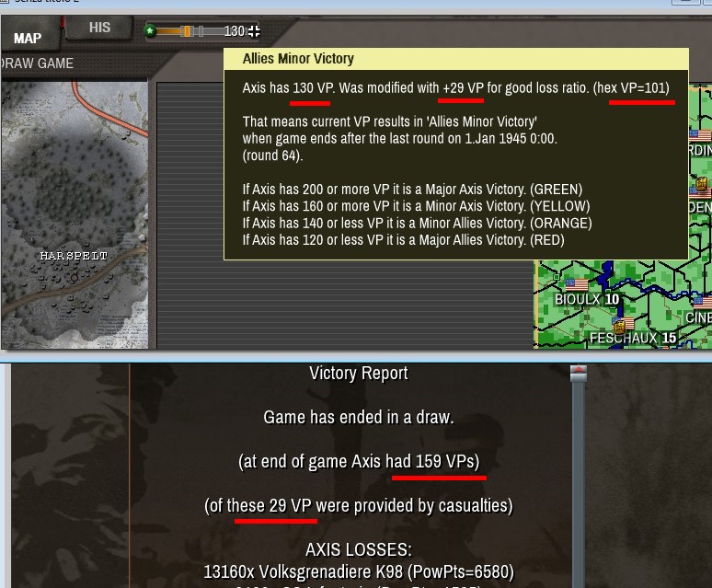Image resolution: width=712 pixels, height=588 pixels.
Task: Click 'at end of game Axis had 159 VPs'
Action: click(x=359, y=461)
